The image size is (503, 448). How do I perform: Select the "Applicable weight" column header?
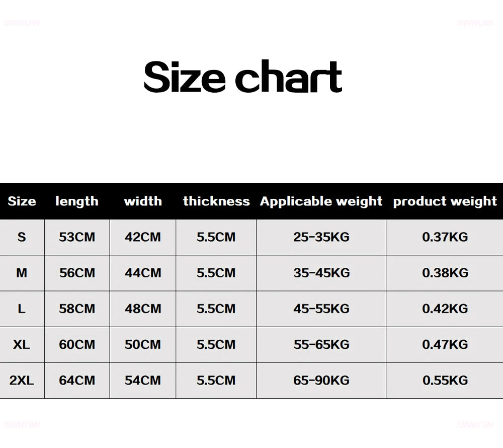click(321, 201)
